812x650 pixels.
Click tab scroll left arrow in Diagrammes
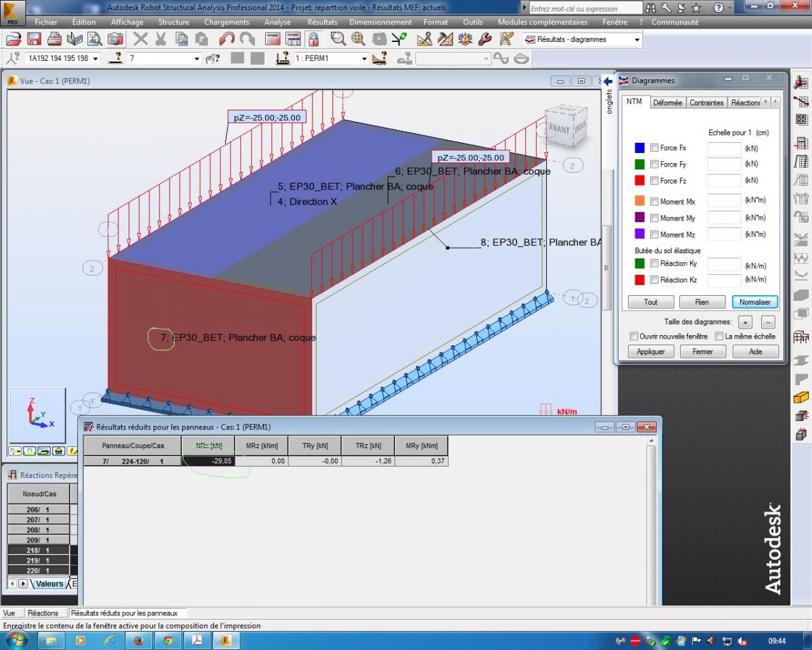(x=766, y=102)
